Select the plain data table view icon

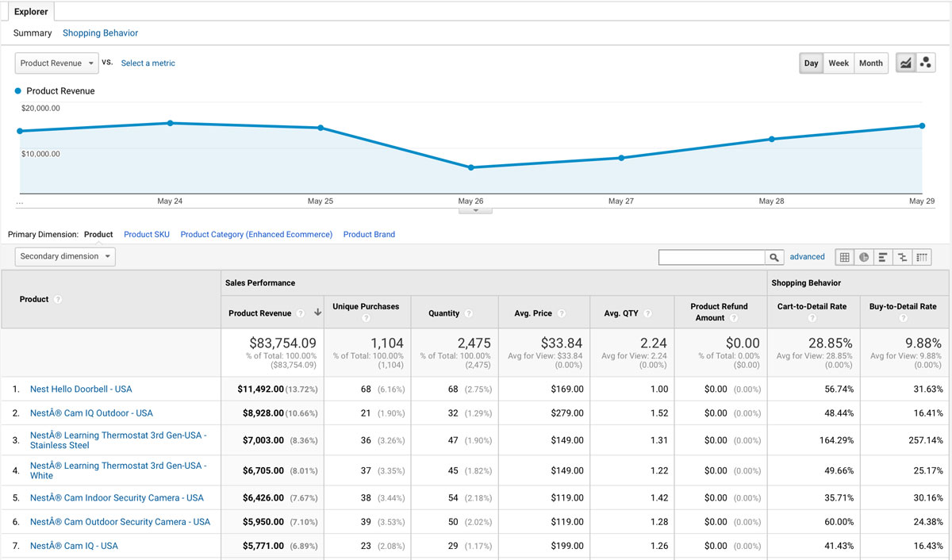(845, 257)
